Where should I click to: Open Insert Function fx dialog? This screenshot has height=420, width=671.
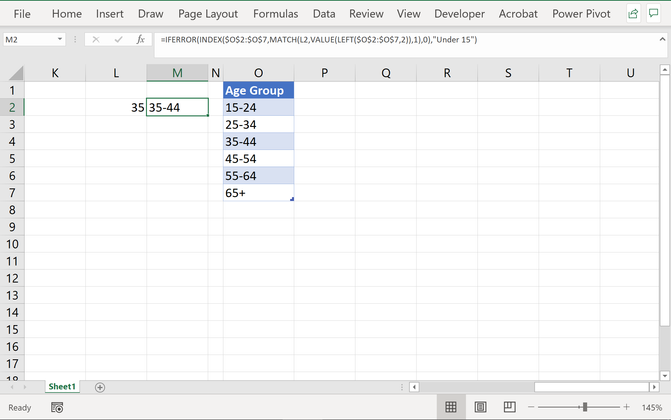pyautogui.click(x=140, y=39)
